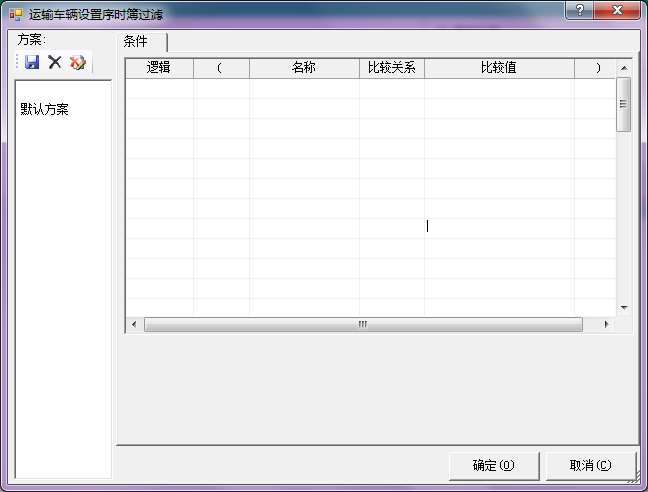Click the vertical scrollbar down arrow
The height and width of the screenshot is (492, 648).
624,308
